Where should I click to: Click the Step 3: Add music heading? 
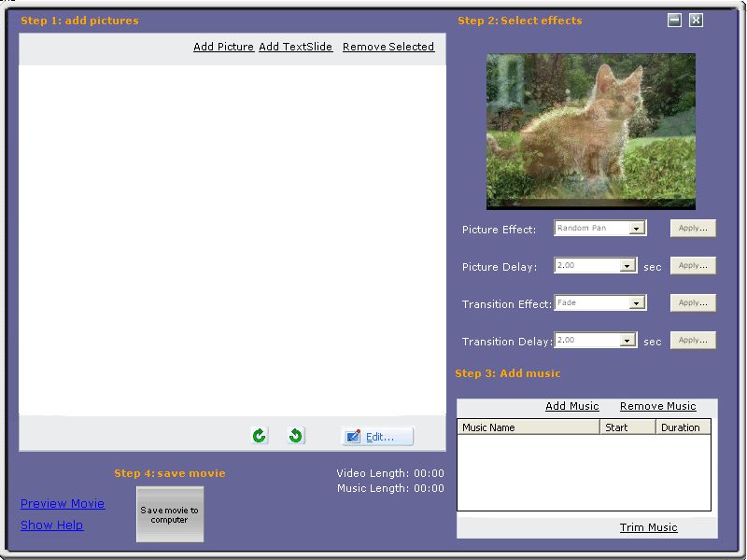pos(508,373)
